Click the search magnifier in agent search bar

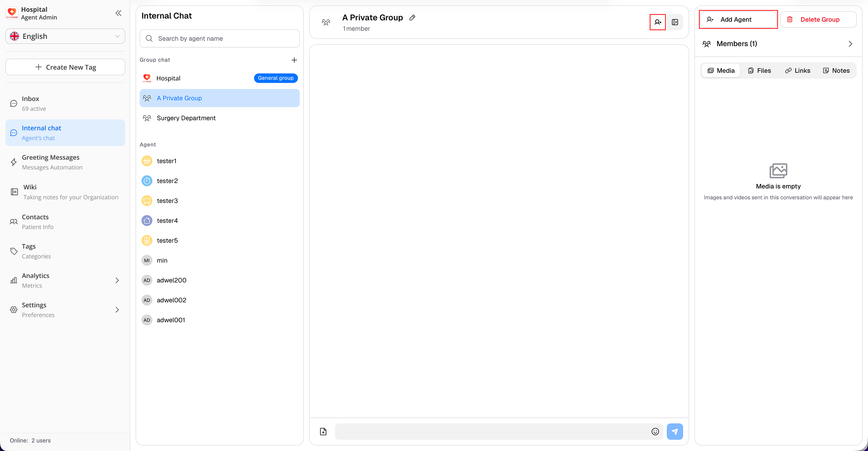[149, 38]
